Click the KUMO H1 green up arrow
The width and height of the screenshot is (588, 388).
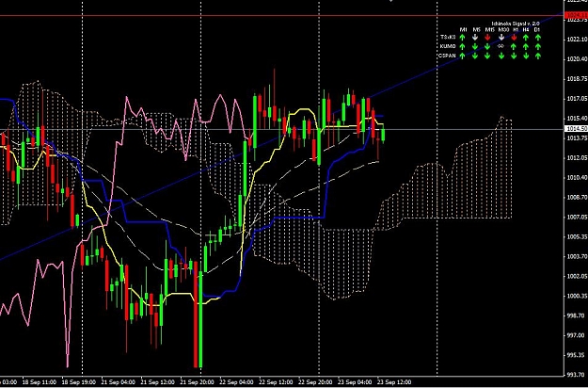(x=514, y=46)
